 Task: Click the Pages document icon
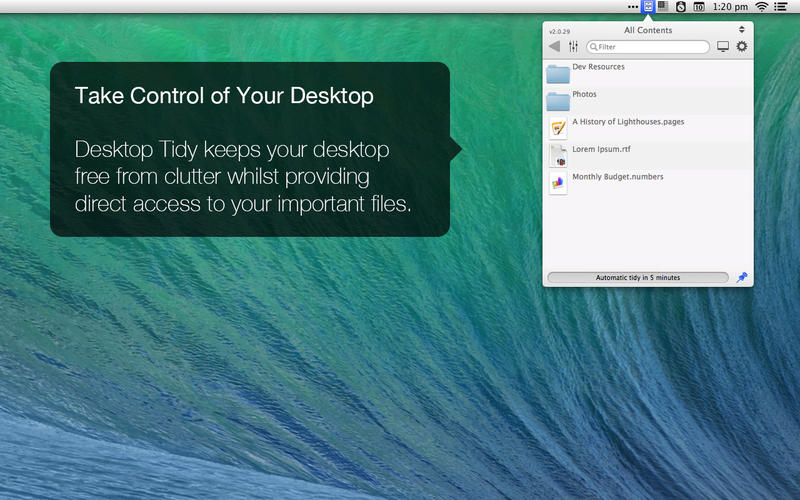pos(558,128)
